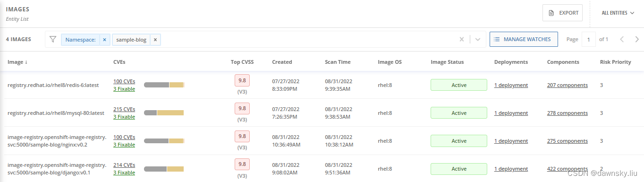
Task: Open the 1 deployment link for mysql-80
Action: (511, 113)
